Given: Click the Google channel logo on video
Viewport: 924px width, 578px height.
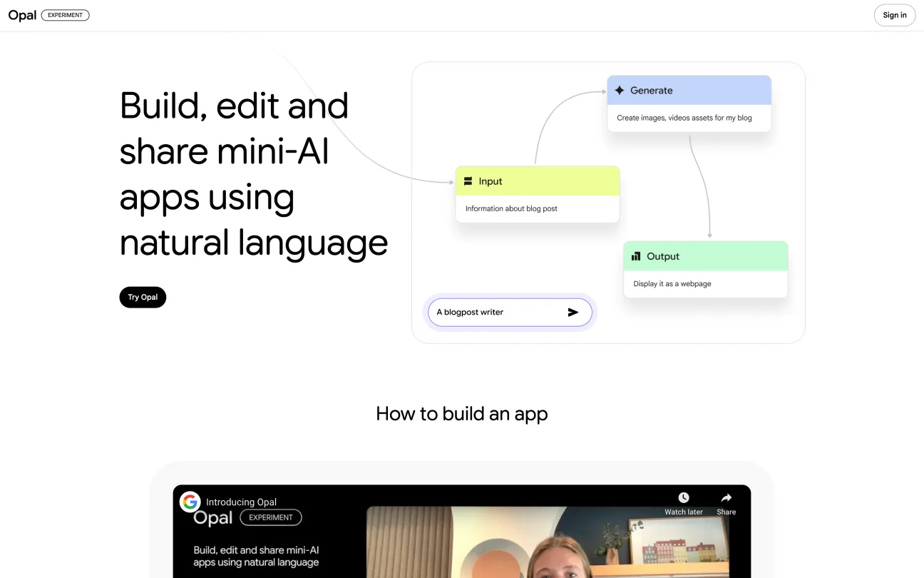Looking at the screenshot, I should pyautogui.click(x=190, y=502).
